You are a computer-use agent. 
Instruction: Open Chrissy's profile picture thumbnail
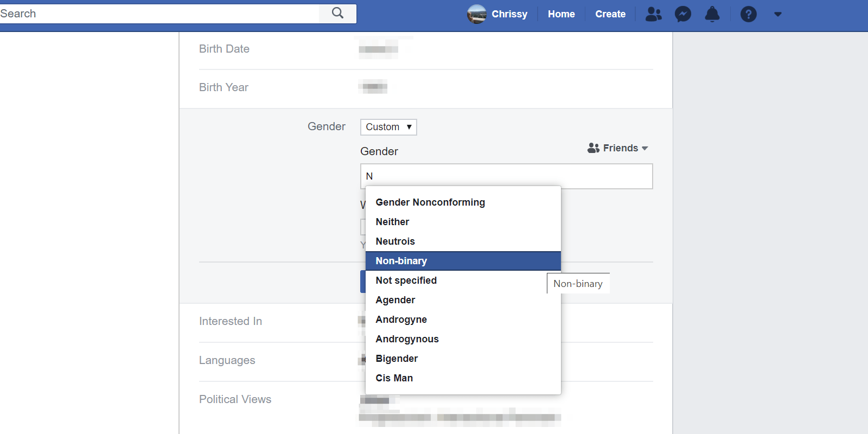(x=477, y=14)
